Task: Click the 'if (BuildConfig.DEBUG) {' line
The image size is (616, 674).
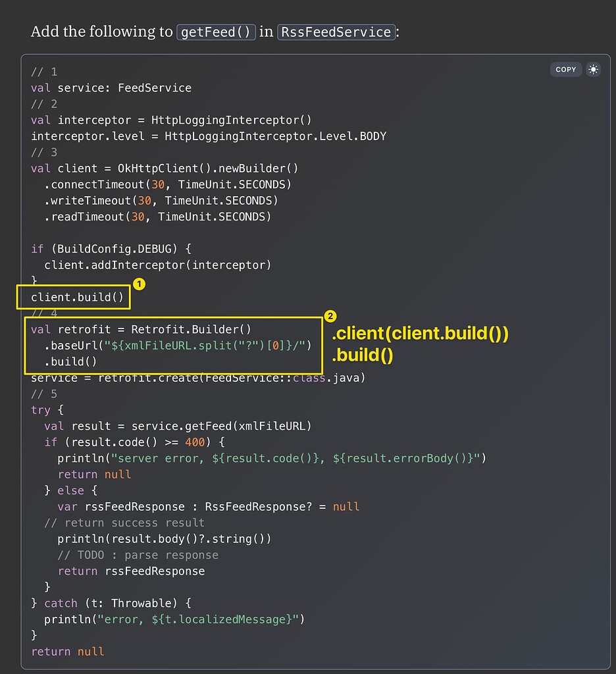Action: click(111, 249)
